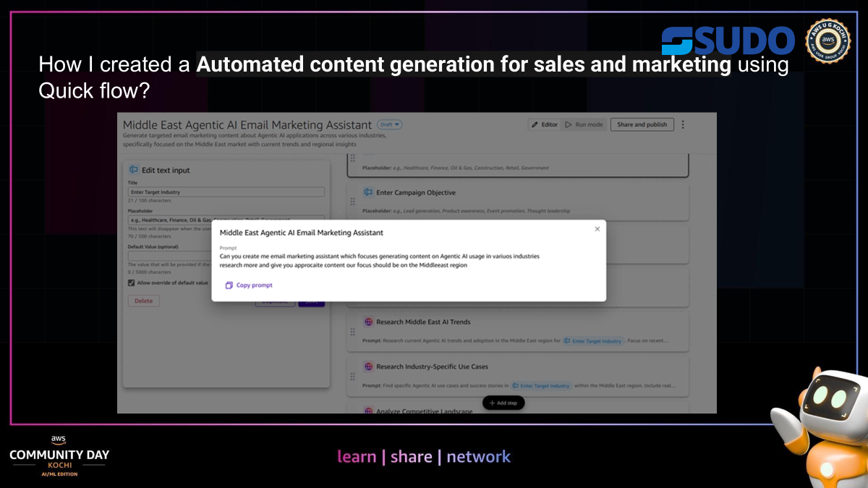Toggle the Allow override of default value checkbox
Screen dimensions: 868x488
point(132,283)
